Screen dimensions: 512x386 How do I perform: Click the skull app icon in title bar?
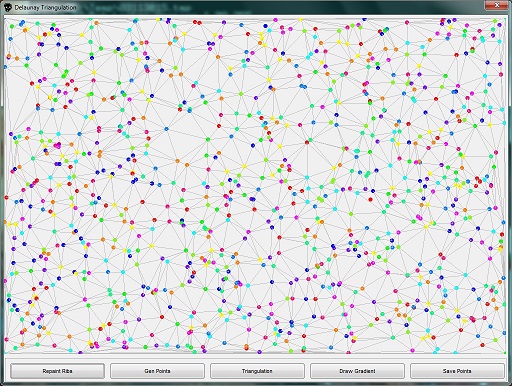point(8,7)
